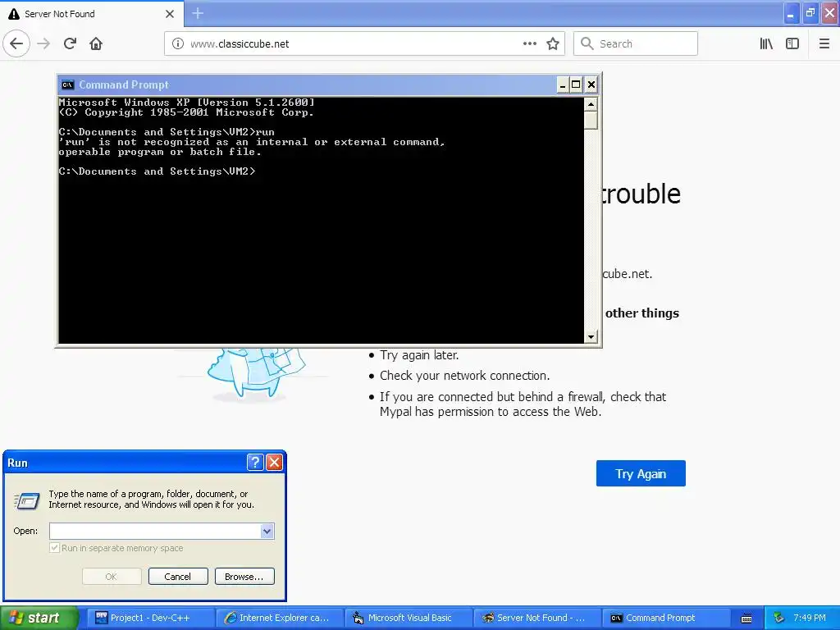The image size is (840, 630).
Task: Click the Run dialog help question button
Action: pyautogui.click(x=256, y=463)
